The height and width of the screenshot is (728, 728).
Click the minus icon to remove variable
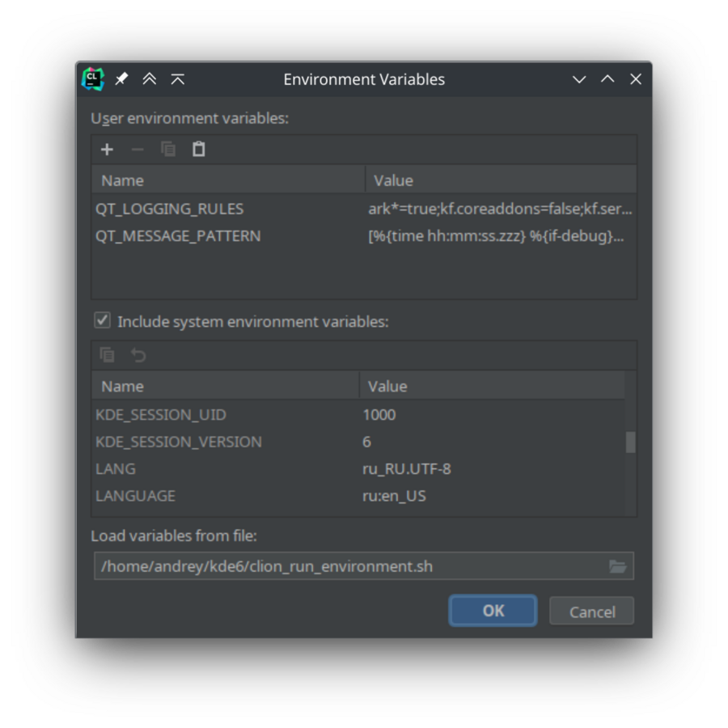[138, 150]
